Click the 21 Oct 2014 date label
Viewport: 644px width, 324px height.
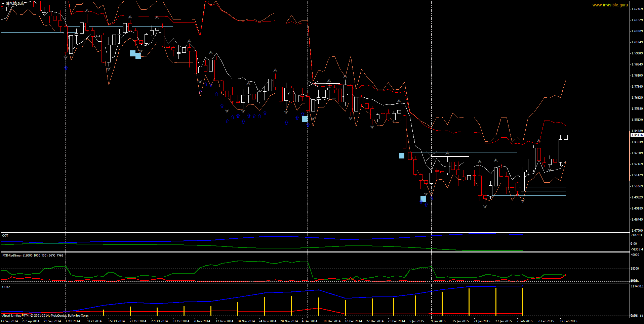click(x=138, y=321)
